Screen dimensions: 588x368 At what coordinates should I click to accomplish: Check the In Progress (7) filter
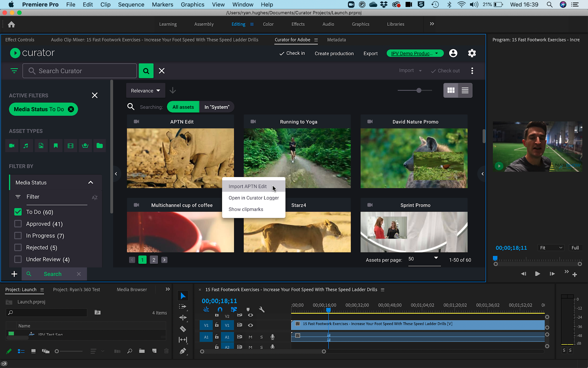18,236
